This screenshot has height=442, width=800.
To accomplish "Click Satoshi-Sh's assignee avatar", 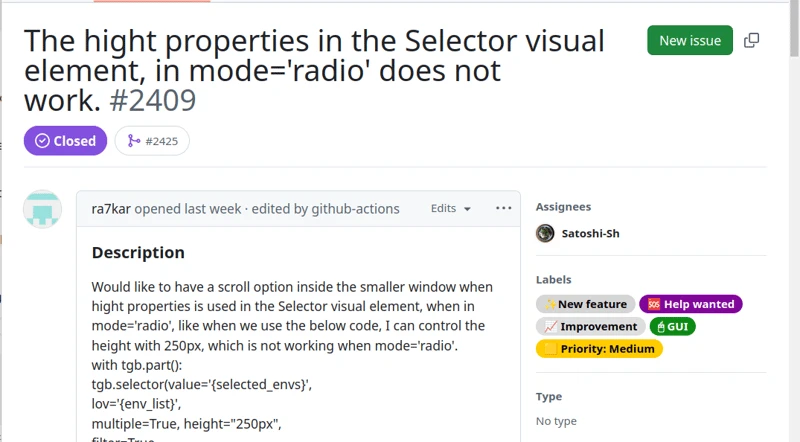I will (545, 233).
